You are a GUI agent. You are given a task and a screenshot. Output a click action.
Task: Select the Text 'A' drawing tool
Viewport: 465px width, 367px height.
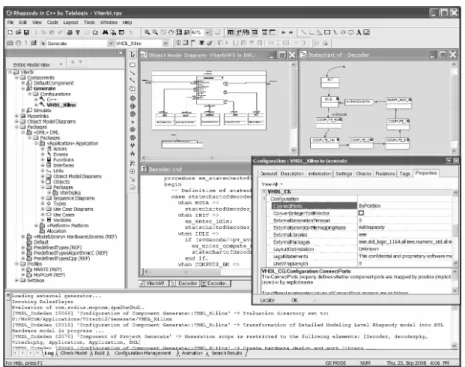tap(359, 32)
